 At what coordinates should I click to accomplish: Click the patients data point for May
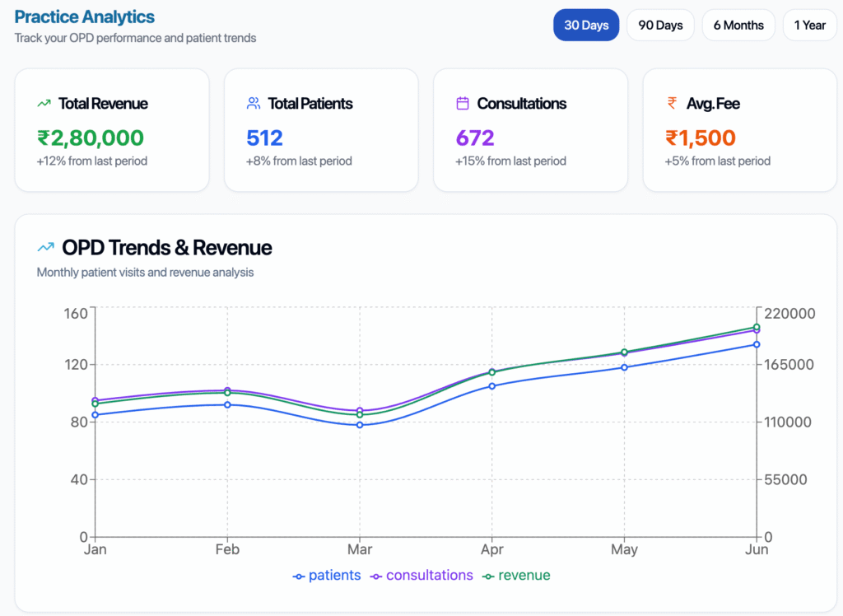(624, 367)
